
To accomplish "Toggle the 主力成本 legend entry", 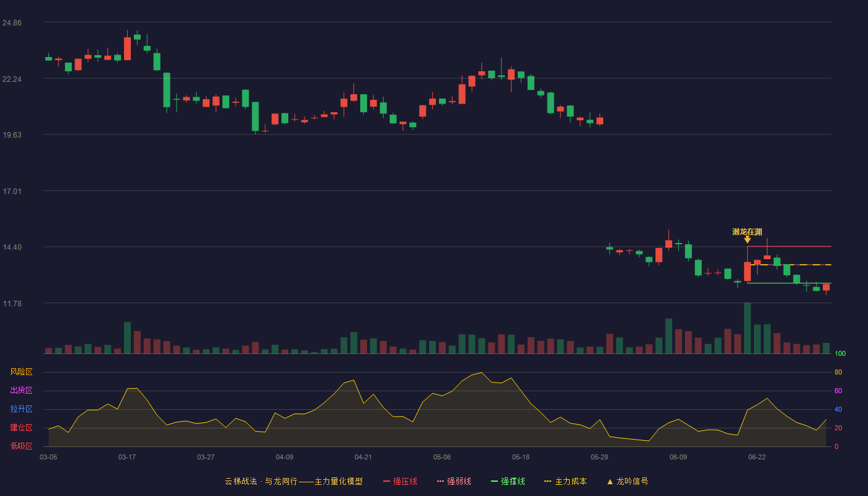I will tap(565, 481).
